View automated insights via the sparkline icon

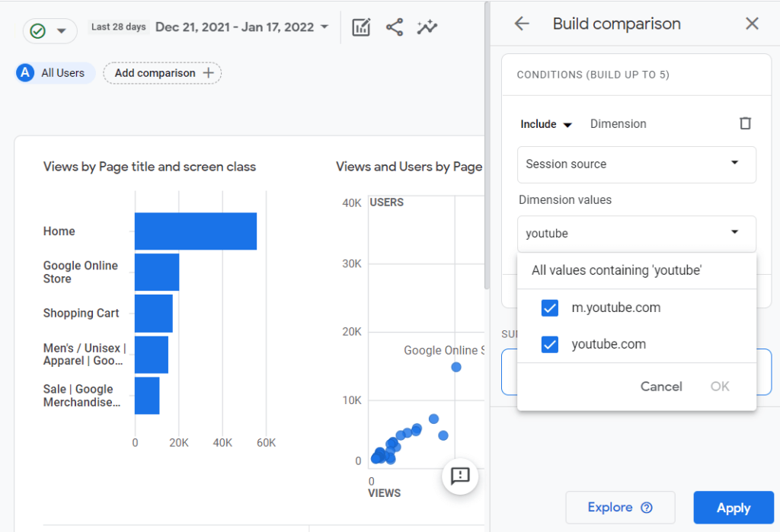(x=427, y=27)
